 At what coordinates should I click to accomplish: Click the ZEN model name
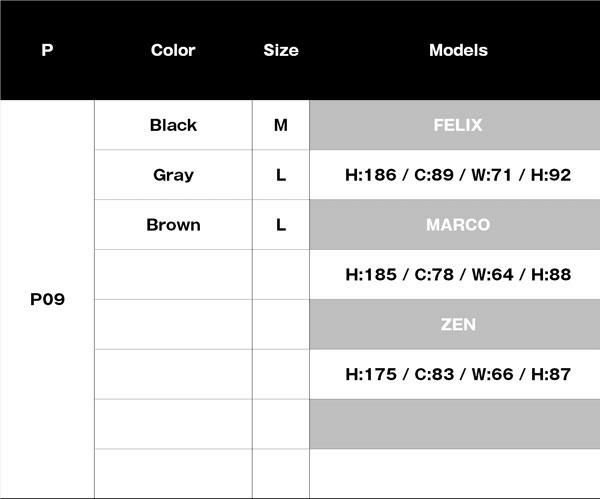(x=458, y=325)
